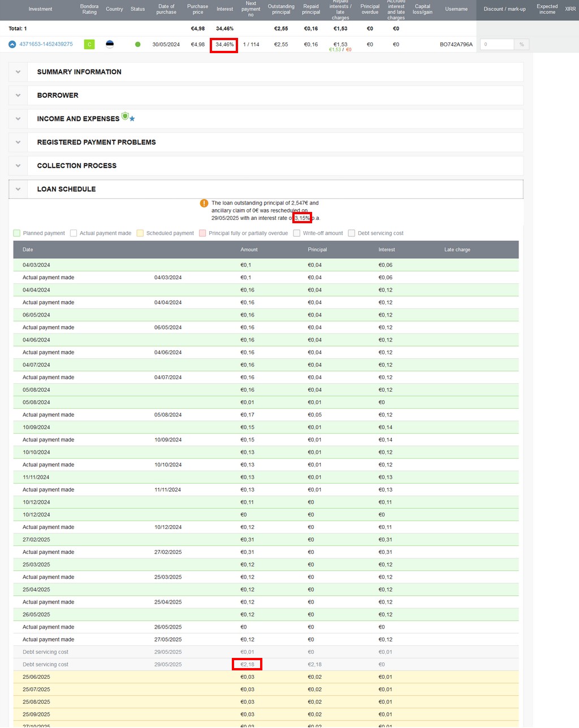Expand the Income and Expenses chevron
The image size is (579, 728).
(18, 119)
